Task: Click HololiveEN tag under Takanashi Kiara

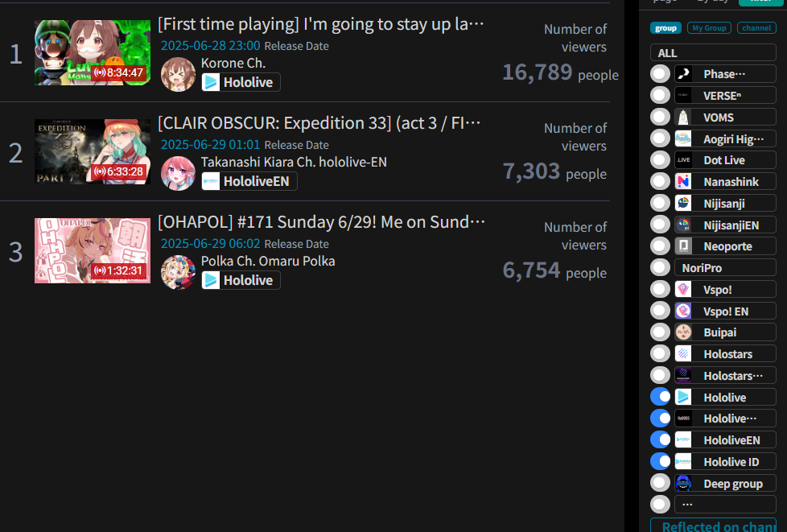Action: (249, 181)
